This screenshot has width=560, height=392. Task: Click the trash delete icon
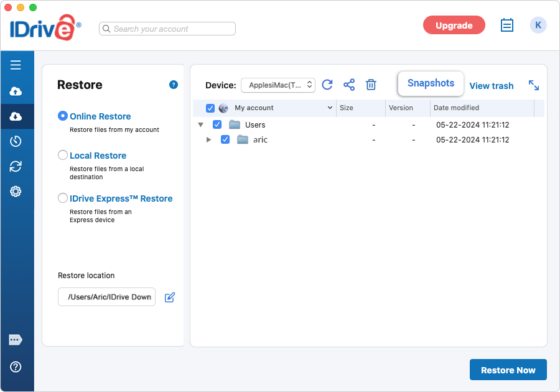click(x=371, y=85)
